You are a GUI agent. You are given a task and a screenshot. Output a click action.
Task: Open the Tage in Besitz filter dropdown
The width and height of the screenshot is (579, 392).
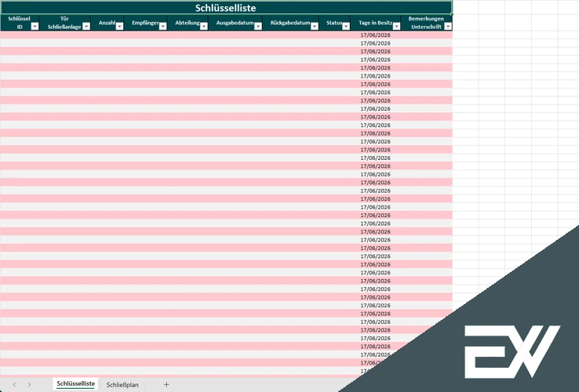[x=396, y=26]
